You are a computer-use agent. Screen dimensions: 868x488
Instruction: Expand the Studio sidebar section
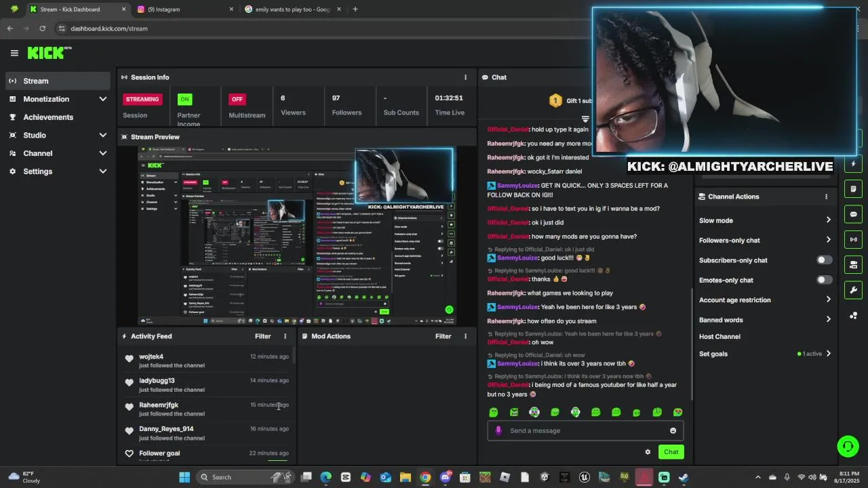57,135
